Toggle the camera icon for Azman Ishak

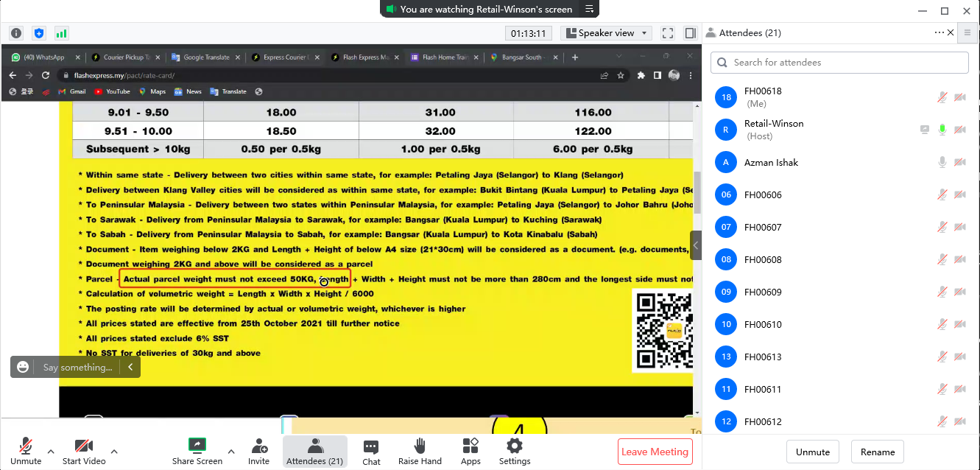tap(960, 162)
